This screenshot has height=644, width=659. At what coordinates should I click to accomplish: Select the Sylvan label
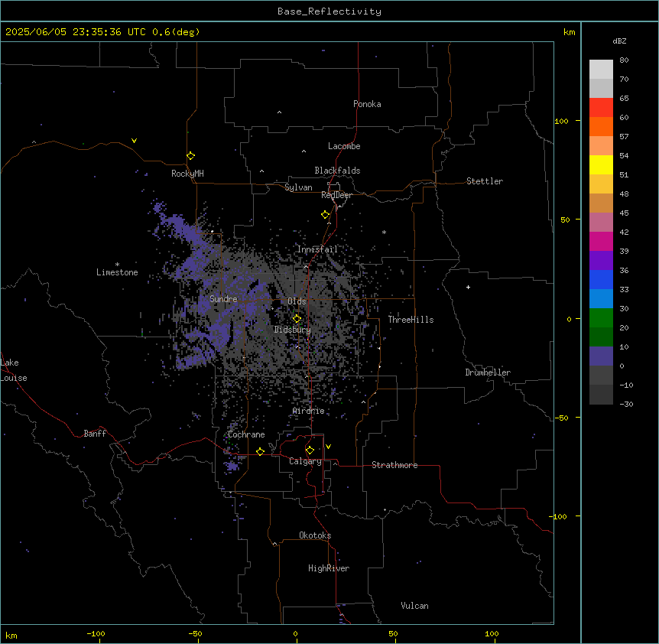pos(298,187)
